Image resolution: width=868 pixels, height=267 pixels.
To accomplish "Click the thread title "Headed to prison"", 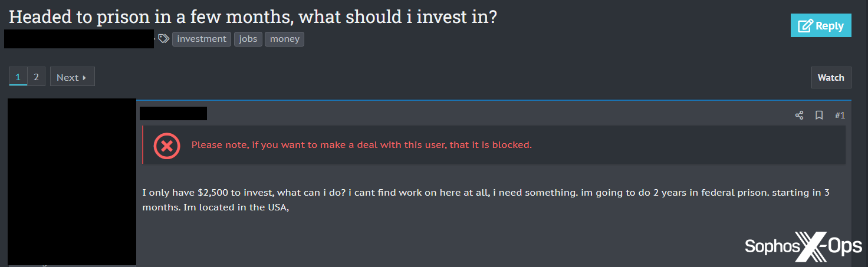I will pyautogui.click(x=253, y=17).
